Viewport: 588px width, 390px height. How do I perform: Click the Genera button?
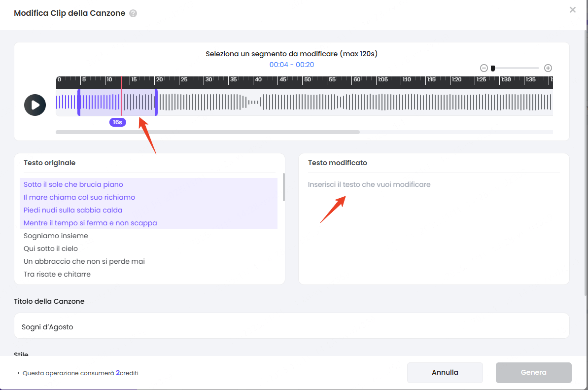click(533, 372)
